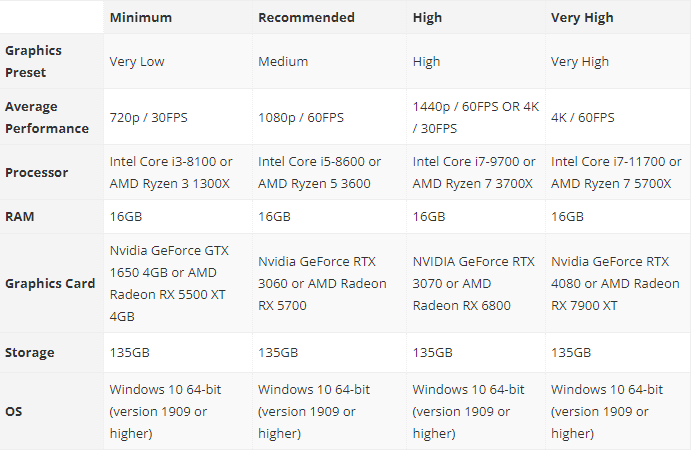Click the Recommended column header
The height and width of the screenshot is (450, 692).
(x=306, y=18)
